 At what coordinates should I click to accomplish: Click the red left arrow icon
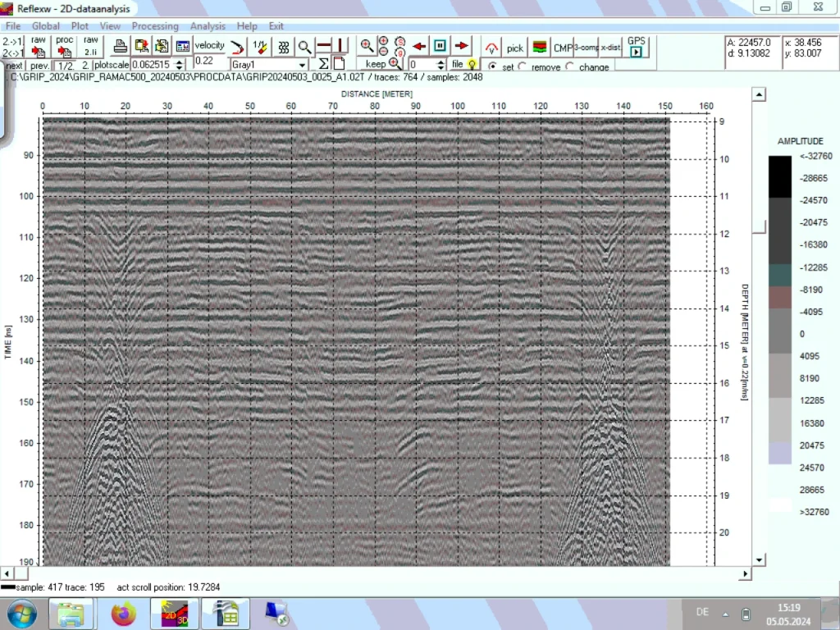tap(419, 47)
